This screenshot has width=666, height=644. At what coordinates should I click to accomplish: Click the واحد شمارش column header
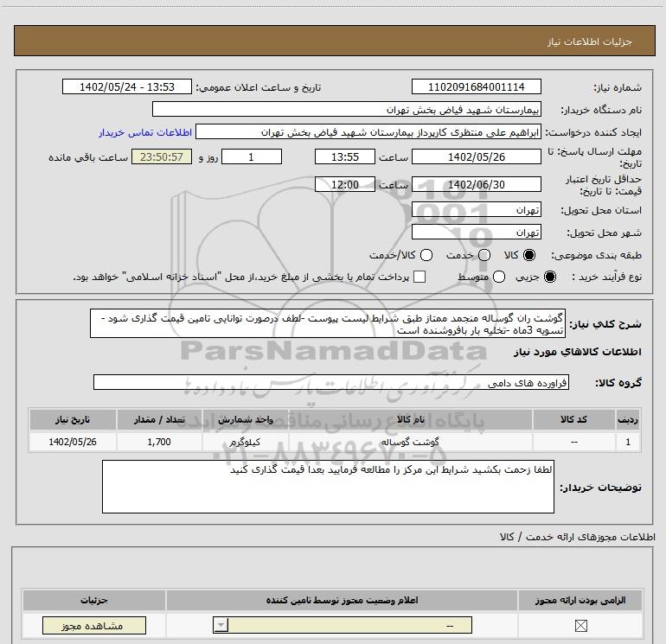[x=246, y=419]
